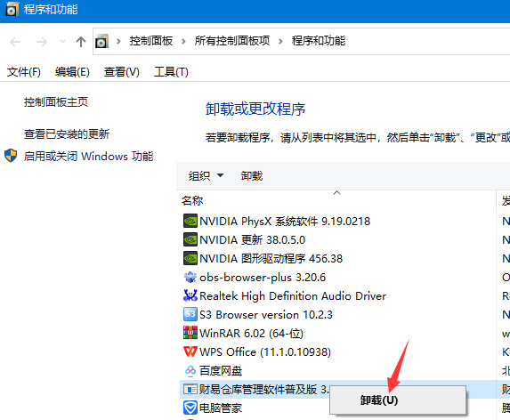Image resolution: width=510 pixels, height=420 pixels.
Task: Click the 卸载 toolbar button
Action: 252,176
